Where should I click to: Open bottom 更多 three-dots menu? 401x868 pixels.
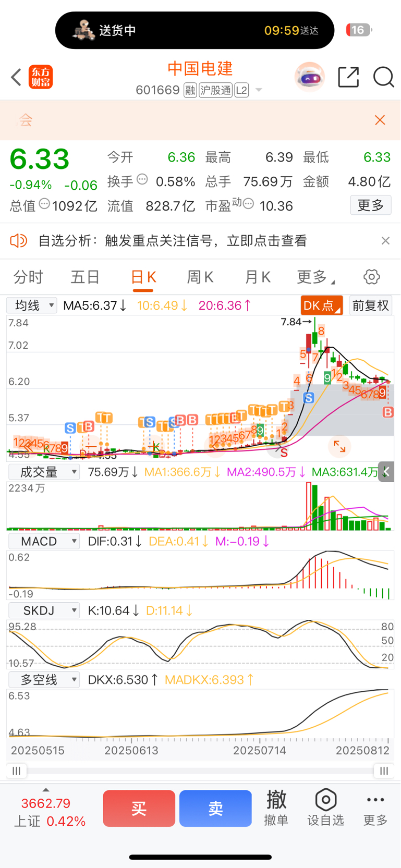(x=375, y=808)
